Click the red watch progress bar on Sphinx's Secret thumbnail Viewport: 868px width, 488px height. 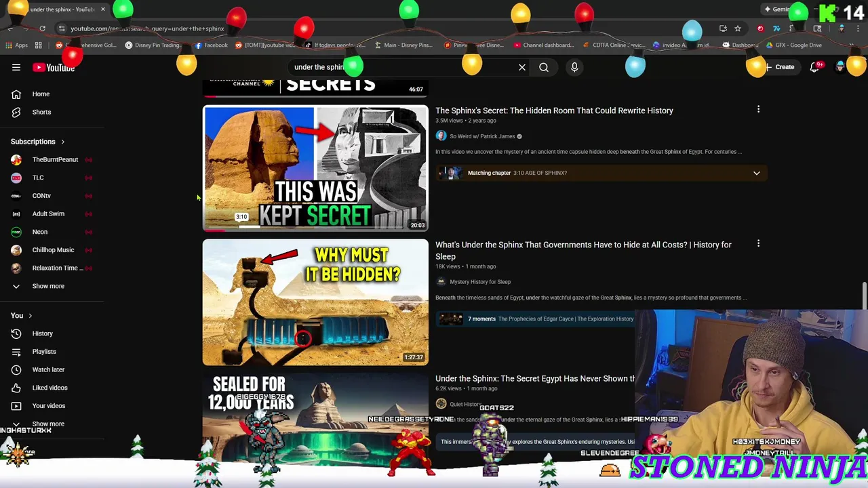tap(215, 230)
